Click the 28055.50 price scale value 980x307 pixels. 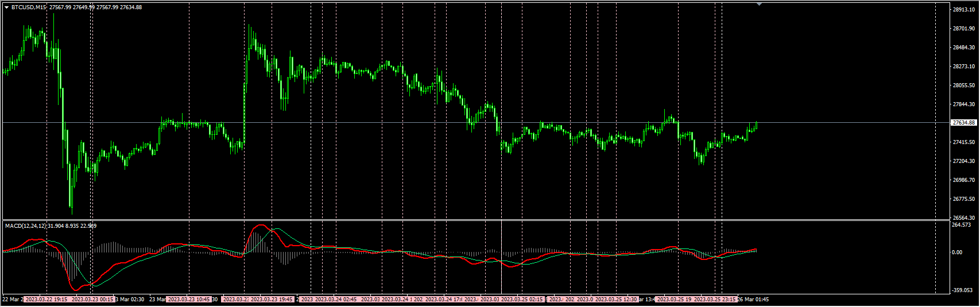tap(964, 86)
